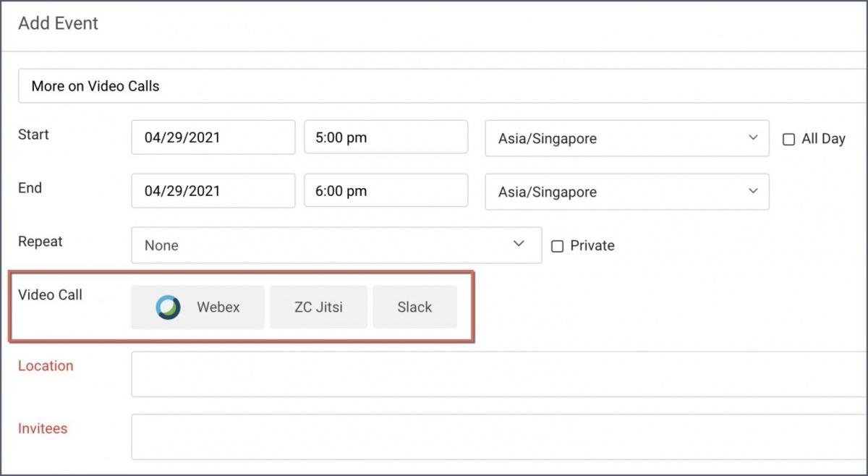This screenshot has height=476, width=868.
Task: Click the Start date field 04/29/2021
Action: (x=213, y=137)
